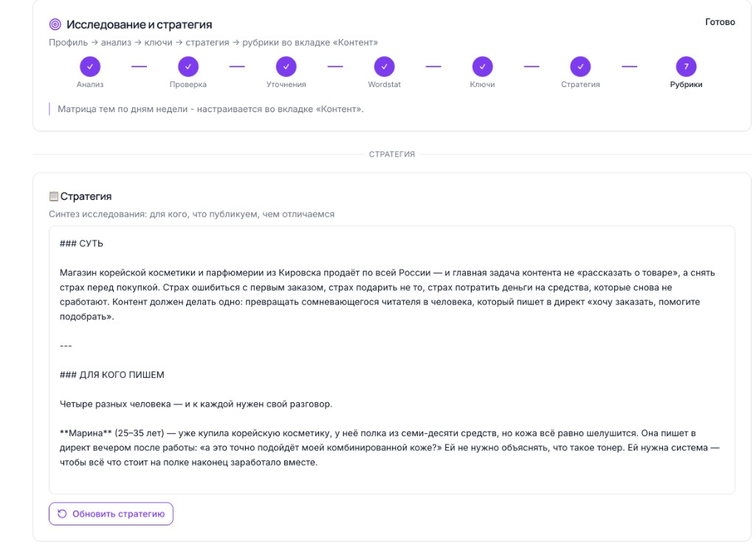Open step 7 Рубрики circle
The height and width of the screenshot is (549, 756).
[686, 66]
